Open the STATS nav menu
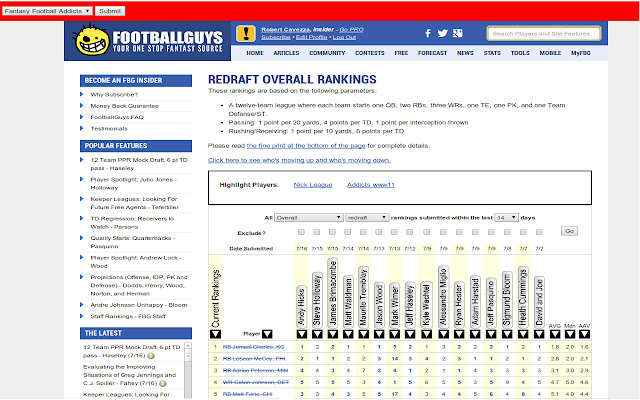Image resolution: width=640 pixels, height=400 pixels. pos(492,53)
